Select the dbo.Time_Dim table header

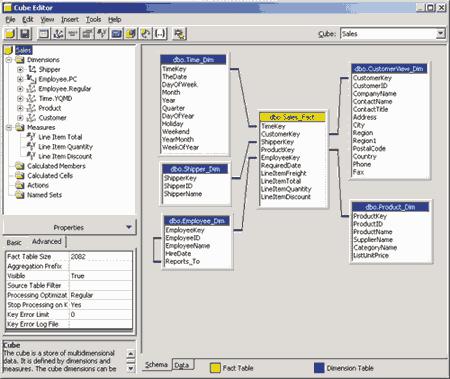pyautogui.click(x=193, y=60)
